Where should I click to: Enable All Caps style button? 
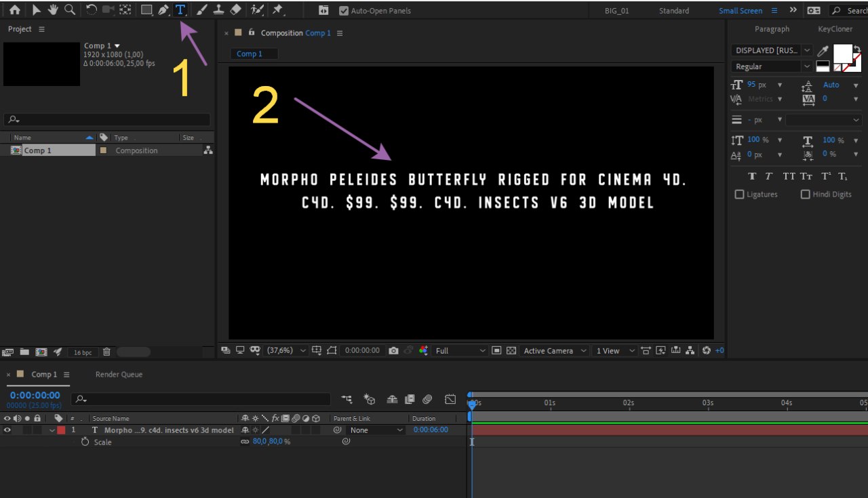(x=789, y=176)
